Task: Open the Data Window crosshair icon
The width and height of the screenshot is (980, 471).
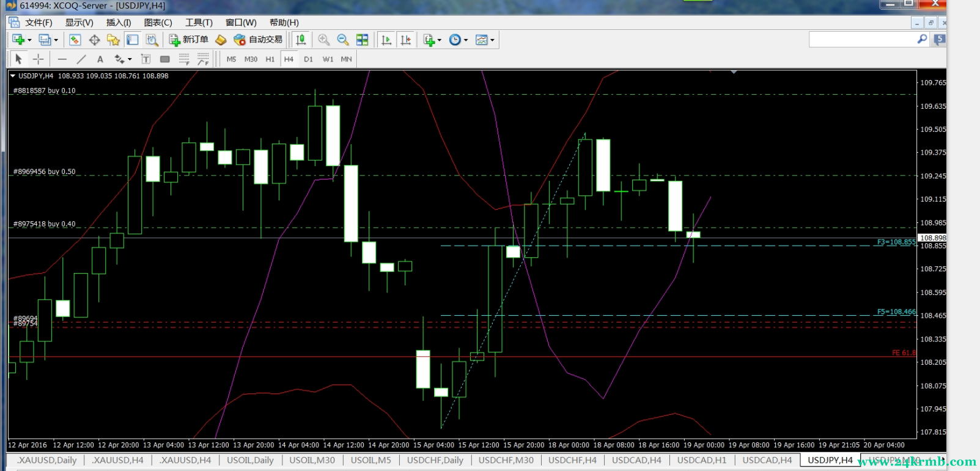Action: [94, 40]
